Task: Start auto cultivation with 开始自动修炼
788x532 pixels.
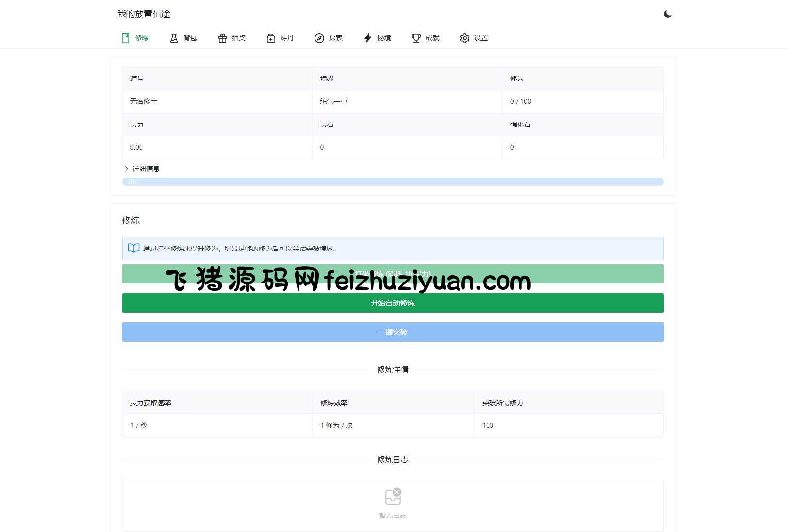Action: coord(393,303)
